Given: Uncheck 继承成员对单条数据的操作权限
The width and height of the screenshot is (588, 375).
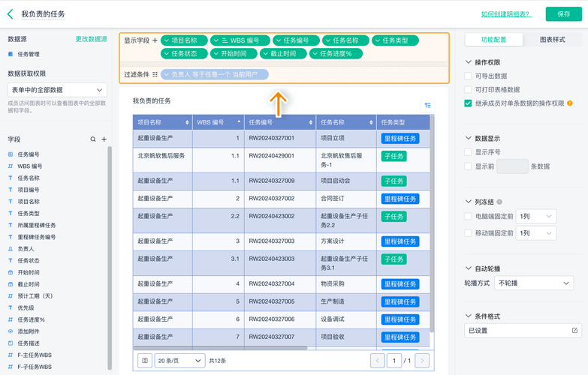Looking at the screenshot, I should [468, 103].
